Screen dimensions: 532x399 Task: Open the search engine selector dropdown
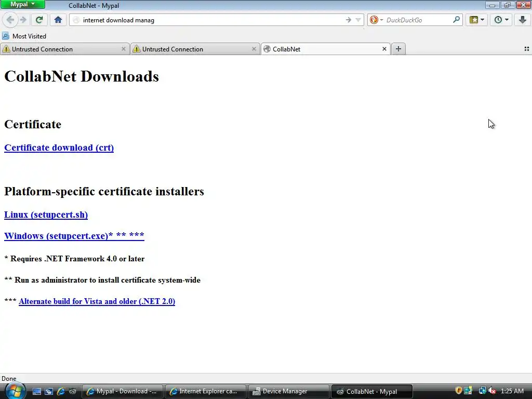pyautogui.click(x=376, y=20)
